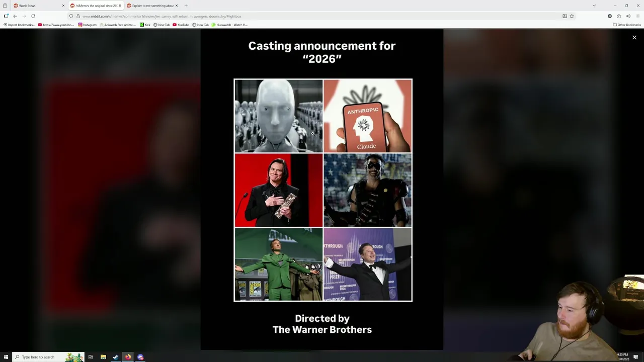Image resolution: width=644 pixels, height=362 pixels.
Task: Close the 'Explain to me something' tab
Action: coord(176,6)
